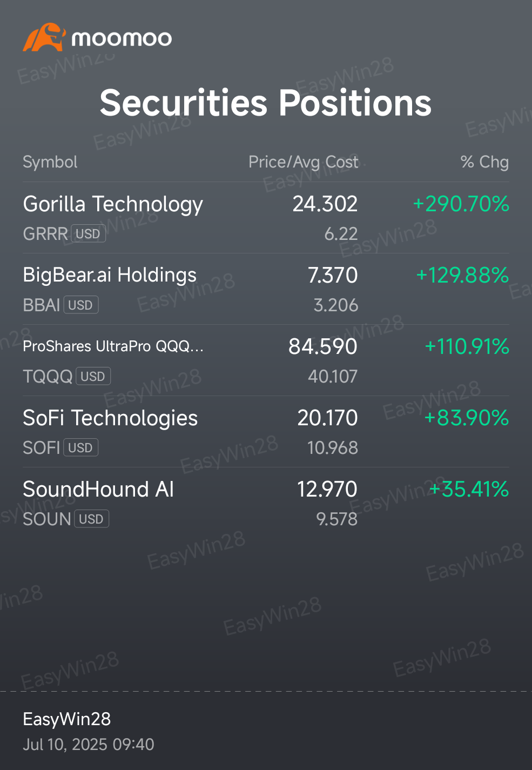The image size is (532, 770).
Task: Open ProShares UltraPro QQQ position row
Action: [266, 360]
